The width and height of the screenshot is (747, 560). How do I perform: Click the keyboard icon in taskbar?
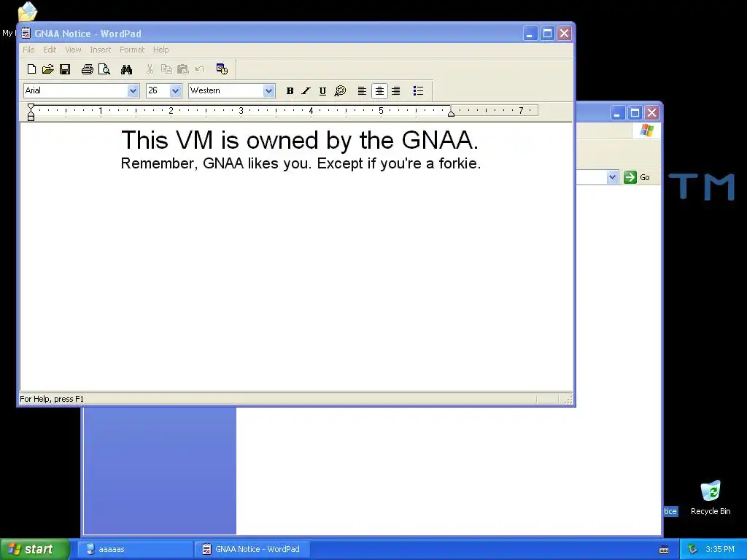pos(664,550)
